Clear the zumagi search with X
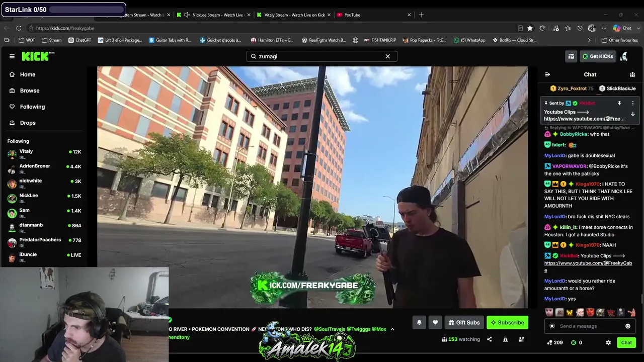This screenshot has width=644, height=362. tap(387, 56)
